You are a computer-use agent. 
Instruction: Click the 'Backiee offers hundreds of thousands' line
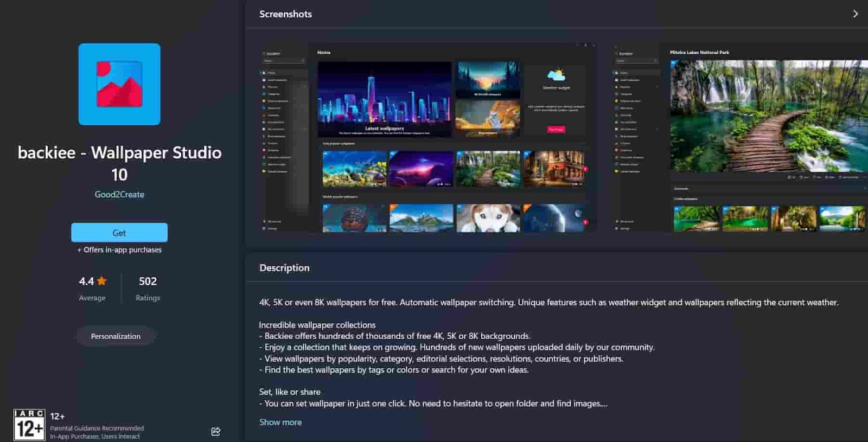tap(395, 336)
